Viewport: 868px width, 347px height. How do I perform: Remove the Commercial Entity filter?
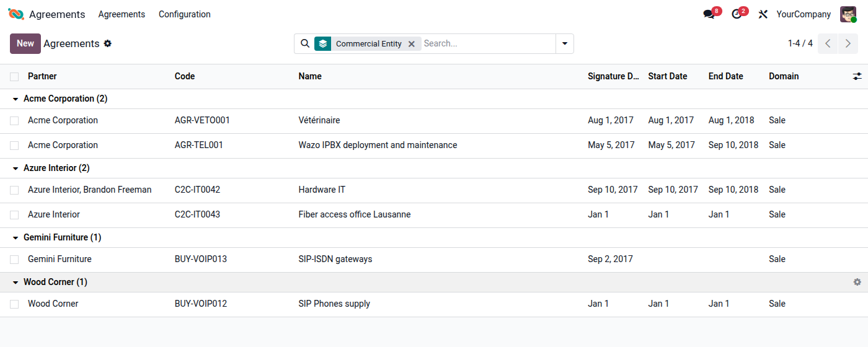click(412, 44)
